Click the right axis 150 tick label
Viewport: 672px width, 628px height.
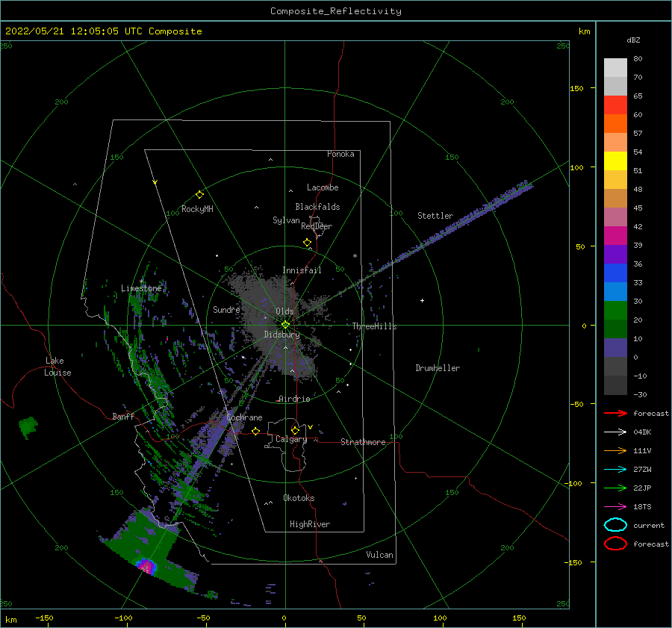576,88
